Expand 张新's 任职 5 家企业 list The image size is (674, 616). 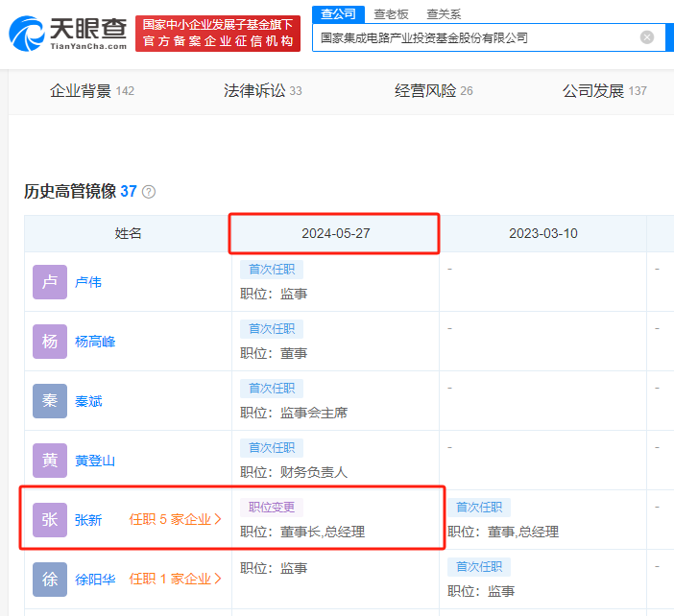pos(175,520)
